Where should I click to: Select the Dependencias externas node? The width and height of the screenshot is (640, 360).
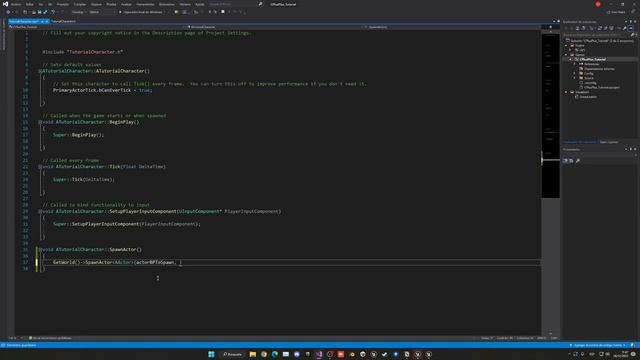[x=599, y=69]
